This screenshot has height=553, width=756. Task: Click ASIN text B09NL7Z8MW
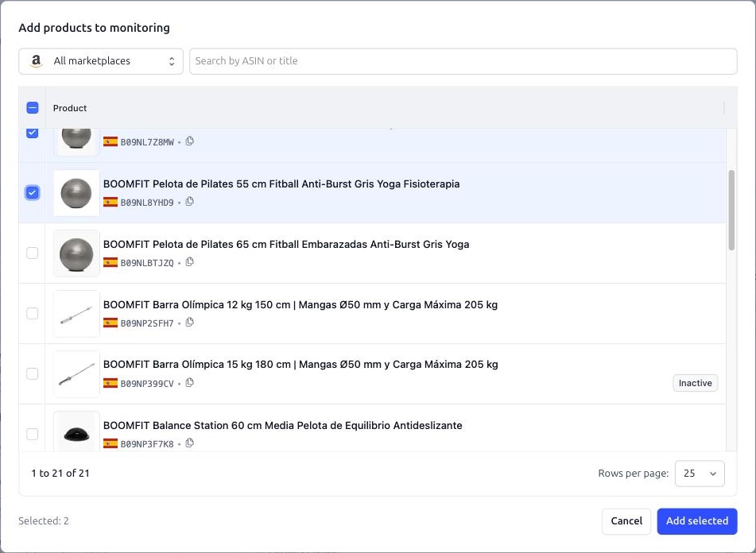147,142
